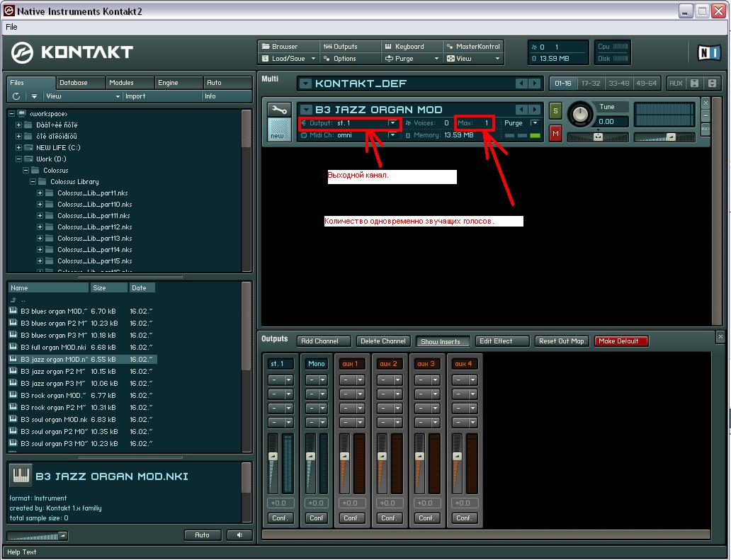Select instrument page 17-32
This screenshot has height=560, width=731.
click(x=591, y=84)
